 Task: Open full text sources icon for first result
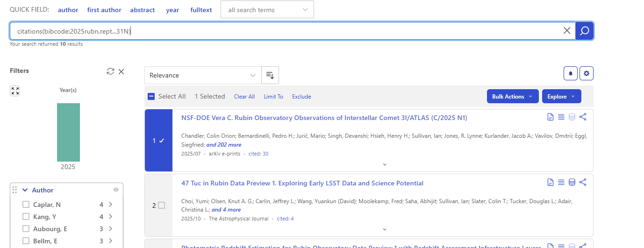tap(551, 117)
